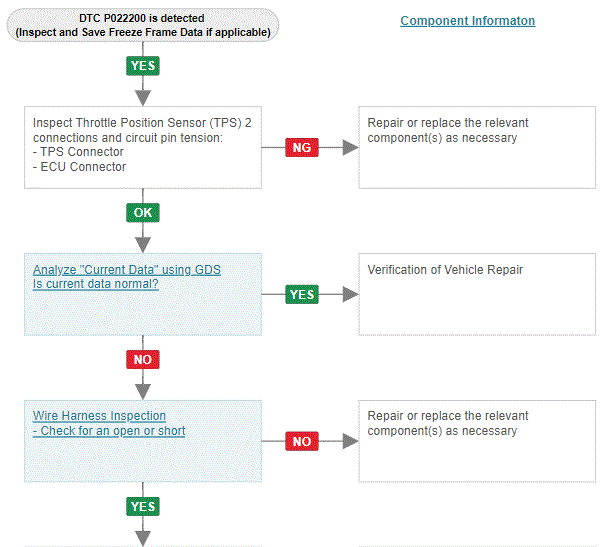Image resolution: width=603 pixels, height=547 pixels.
Task: Click the top green YES label
Action: point(143,65)
